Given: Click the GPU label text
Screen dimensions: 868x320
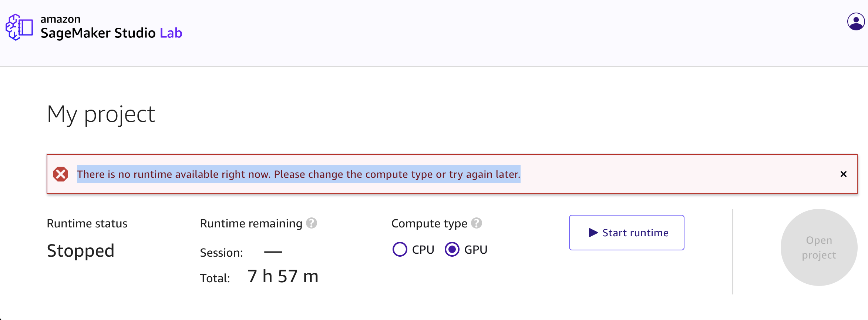Looking at the screenshot, I should click(476, 250).
